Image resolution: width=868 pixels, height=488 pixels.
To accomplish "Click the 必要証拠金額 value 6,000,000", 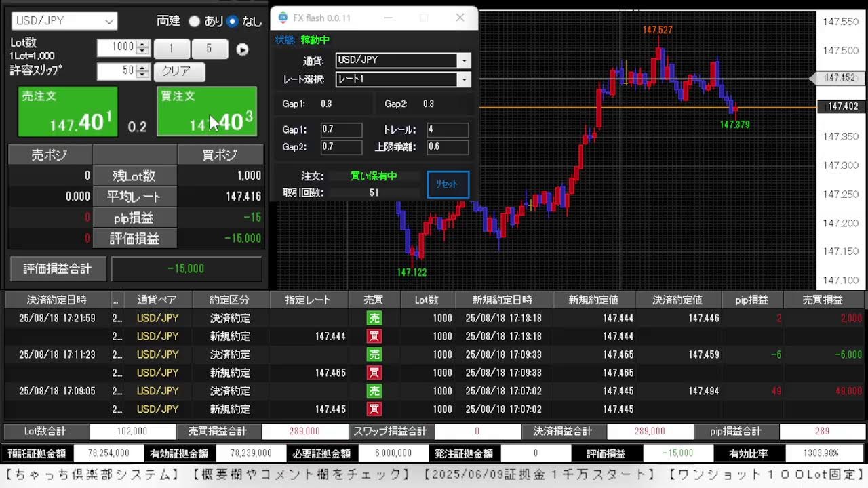I will pyautogui.click(x=393, y=453).
